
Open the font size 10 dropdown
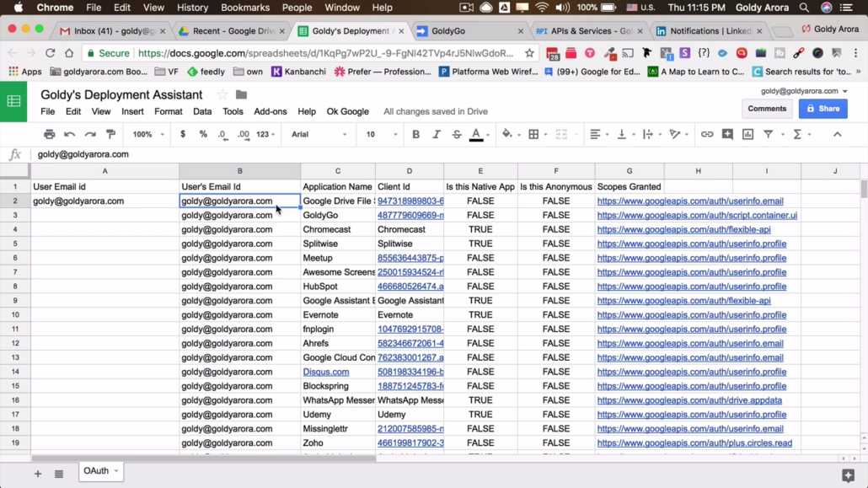[382, 134]
